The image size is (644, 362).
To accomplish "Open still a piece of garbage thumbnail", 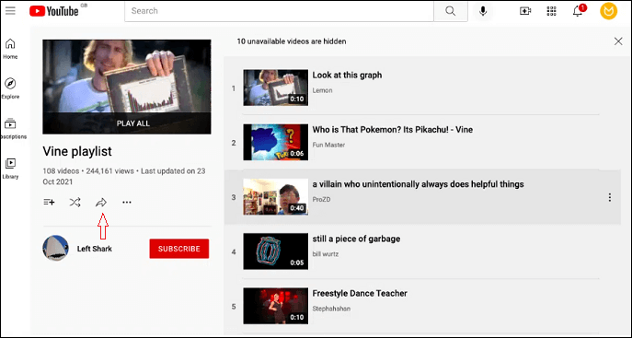I will click(x=276, y=251).
